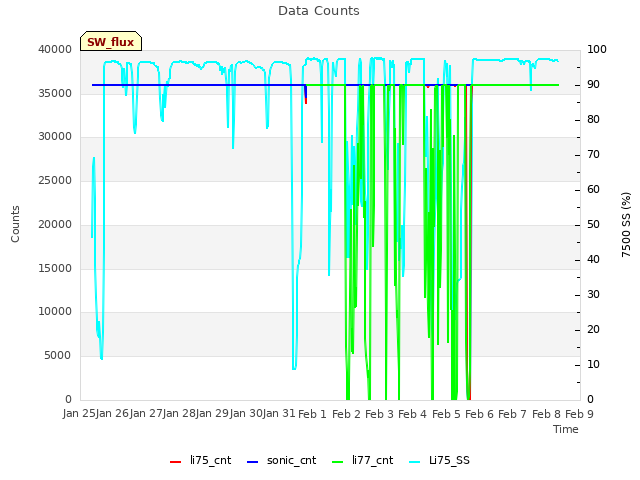Click the Jan 25 date tick
The image size is (640, 480).
pos(79,414)
